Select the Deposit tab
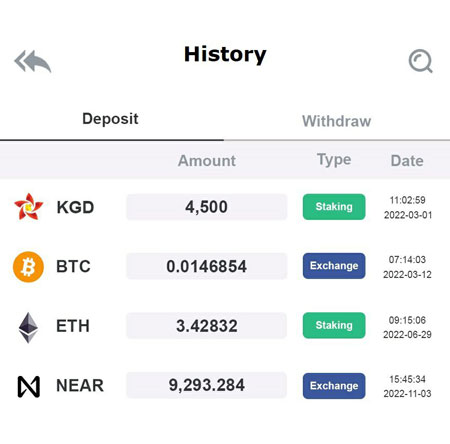Screen dimensions: 450x444 click(x=110, y=119)
